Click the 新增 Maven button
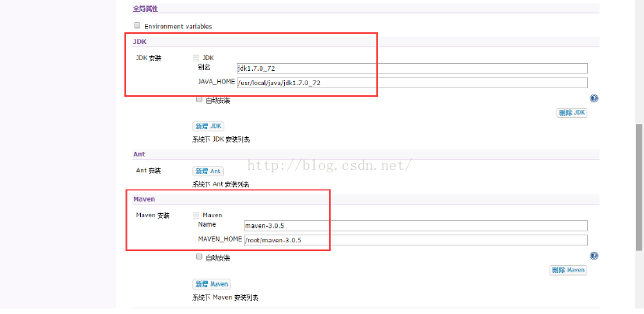Screen dimensions: 644x314 pos(212,283)
